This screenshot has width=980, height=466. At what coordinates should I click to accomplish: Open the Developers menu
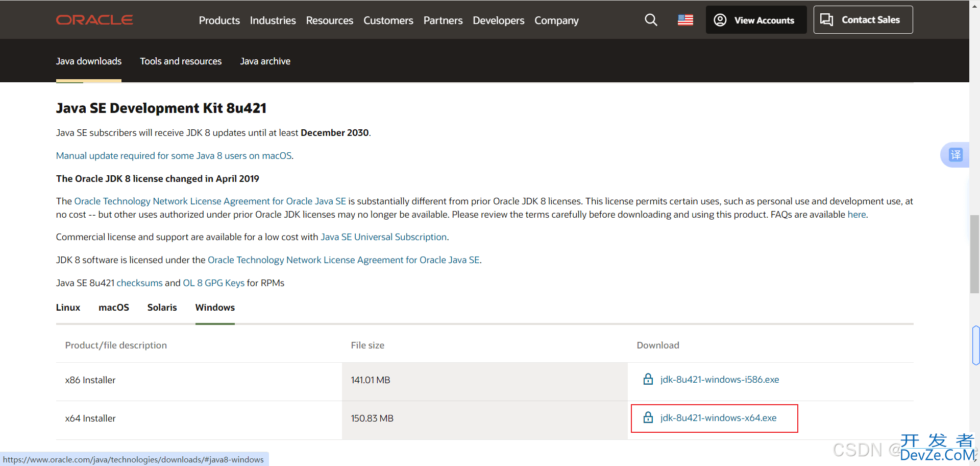[x=499, y=20]
